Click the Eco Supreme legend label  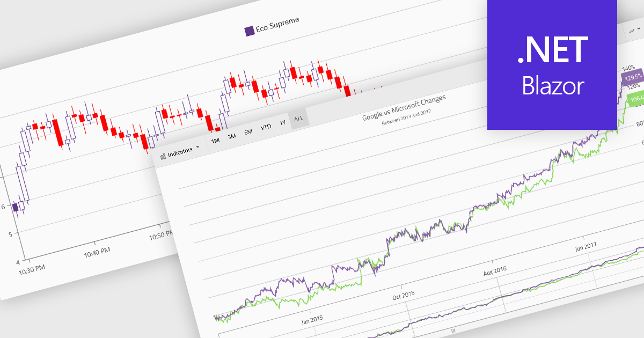pos(277,24)
